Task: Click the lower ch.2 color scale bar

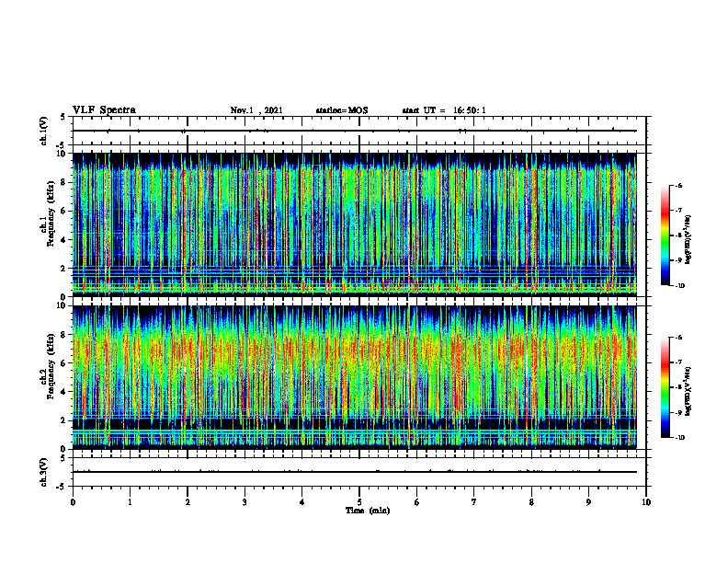Action: [665, 387]
